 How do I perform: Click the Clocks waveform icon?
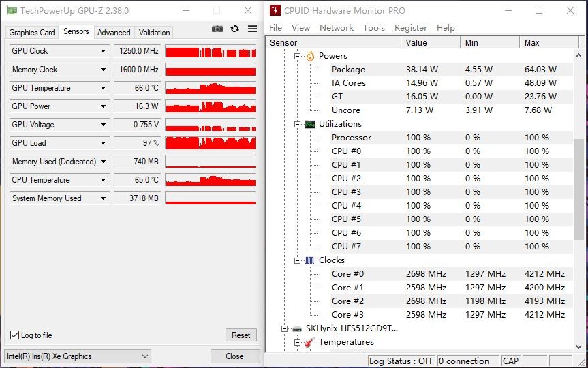pos(310,260)
